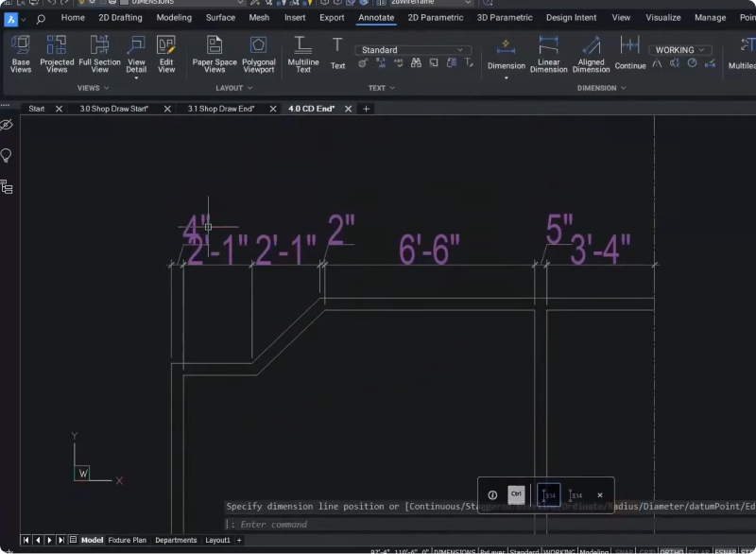Switch to the 3.1 Shop Draw End document tab
Image resolution: width=756 pixels, height=554 pixels.
[x=221, y=109]
